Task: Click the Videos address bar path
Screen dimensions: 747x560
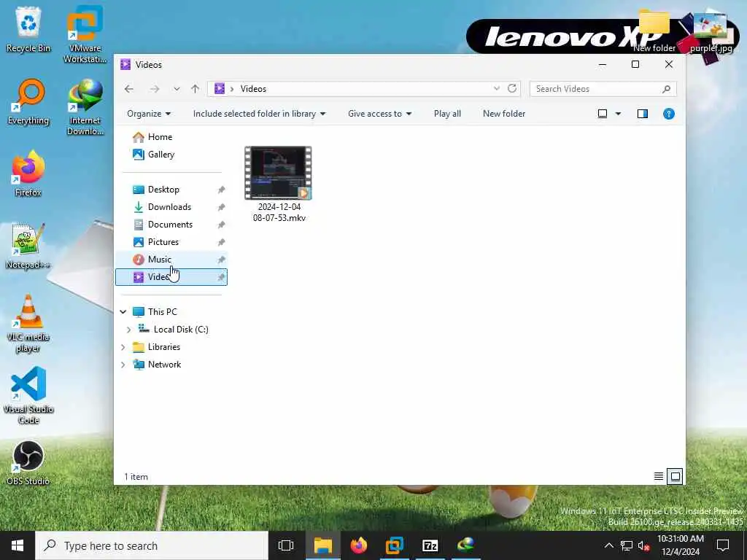Action: 253,89
